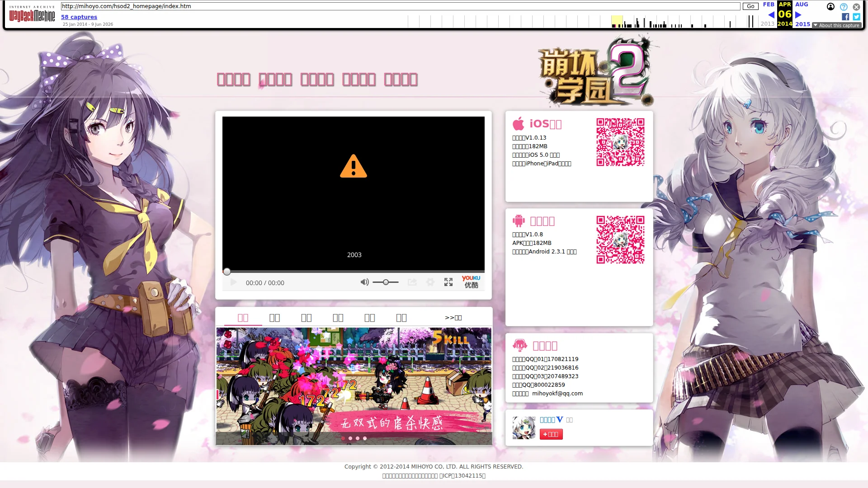The height and width of the screenshot is (488, 868).
Task: Click the iOS download heading
Action: [x=546, y=124]
